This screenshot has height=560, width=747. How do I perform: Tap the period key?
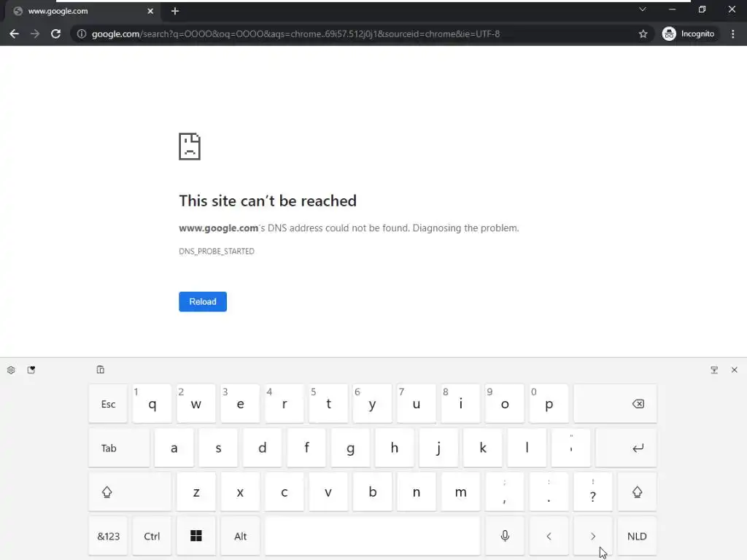549,492
